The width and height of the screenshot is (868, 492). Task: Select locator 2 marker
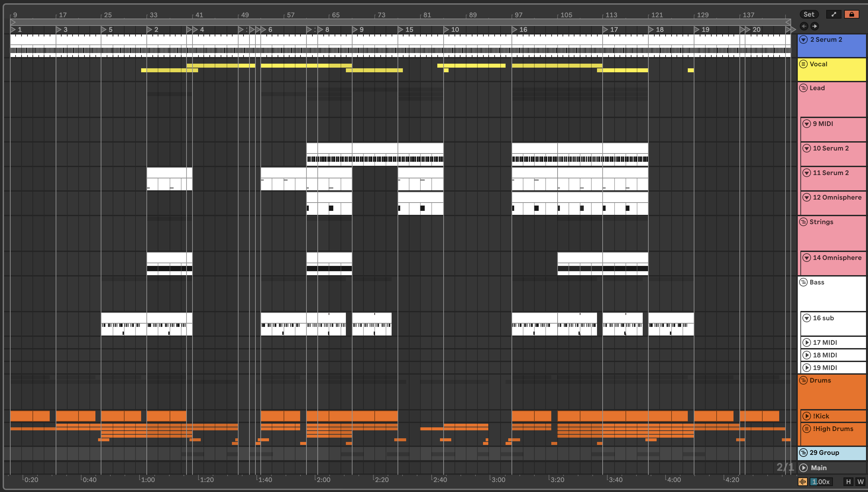[x=149, y=30]
